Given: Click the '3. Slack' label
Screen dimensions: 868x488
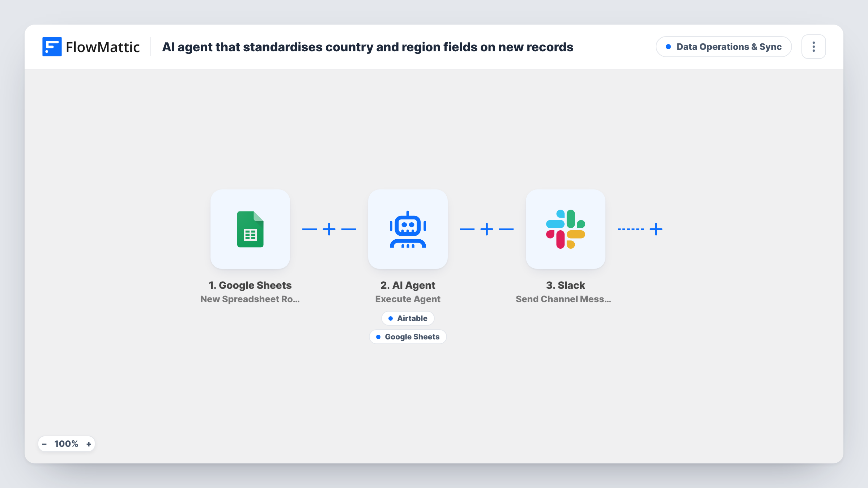Looking at the screenshot, I should (566, 285).
